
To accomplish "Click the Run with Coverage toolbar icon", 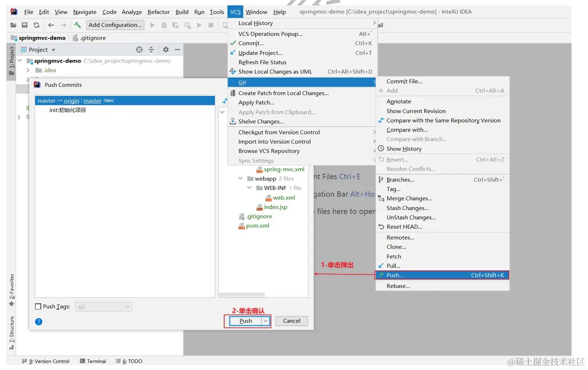I will click(x=176, y=25).
